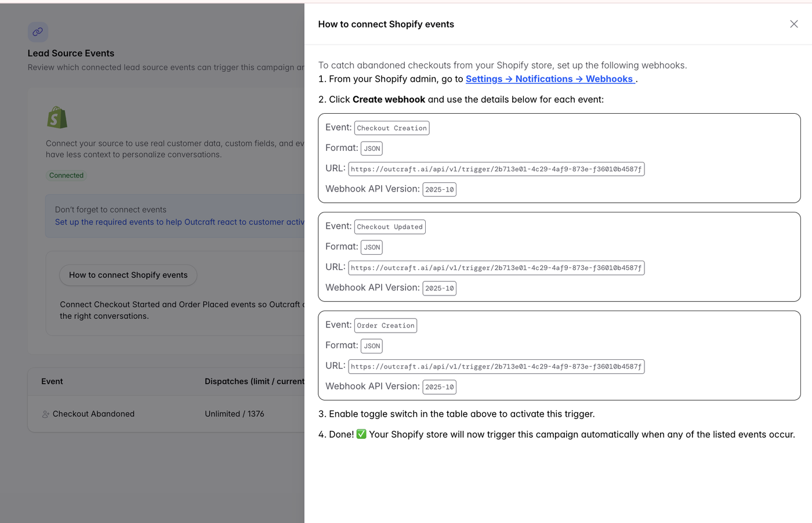This screenshot has width=812, height=523.
Task: Click the How to connect Shopify events button
Action: point(128,275)
